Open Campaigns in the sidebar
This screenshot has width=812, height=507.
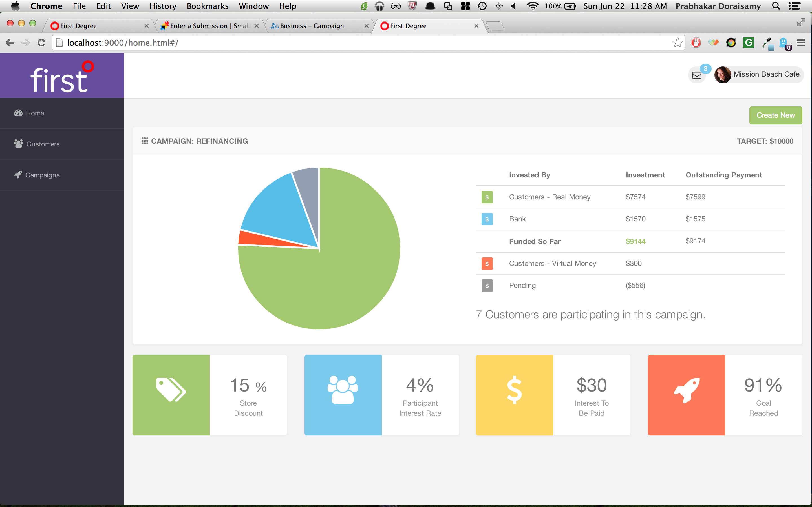click(x=42, y=175)
